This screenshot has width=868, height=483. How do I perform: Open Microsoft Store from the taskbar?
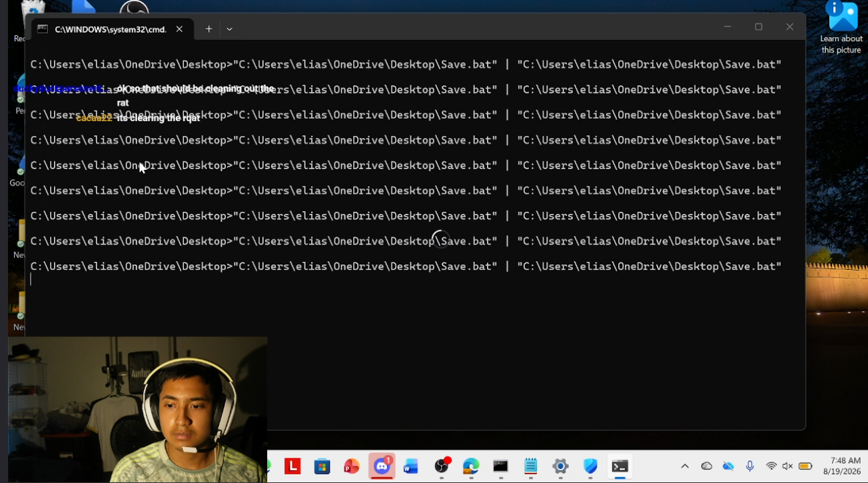322,466
